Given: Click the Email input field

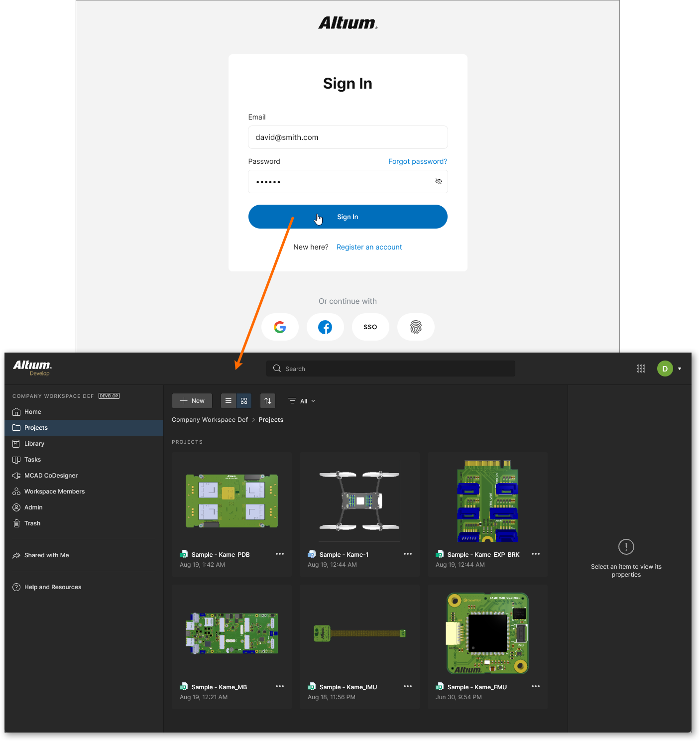Looking at the screenshot, I should 348,137.
